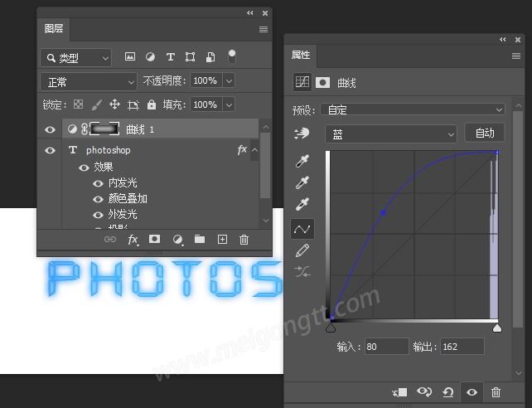Screen dimensions: 532x408
Task: Filter layers by pixel image type
Action: tap(130, 56)
